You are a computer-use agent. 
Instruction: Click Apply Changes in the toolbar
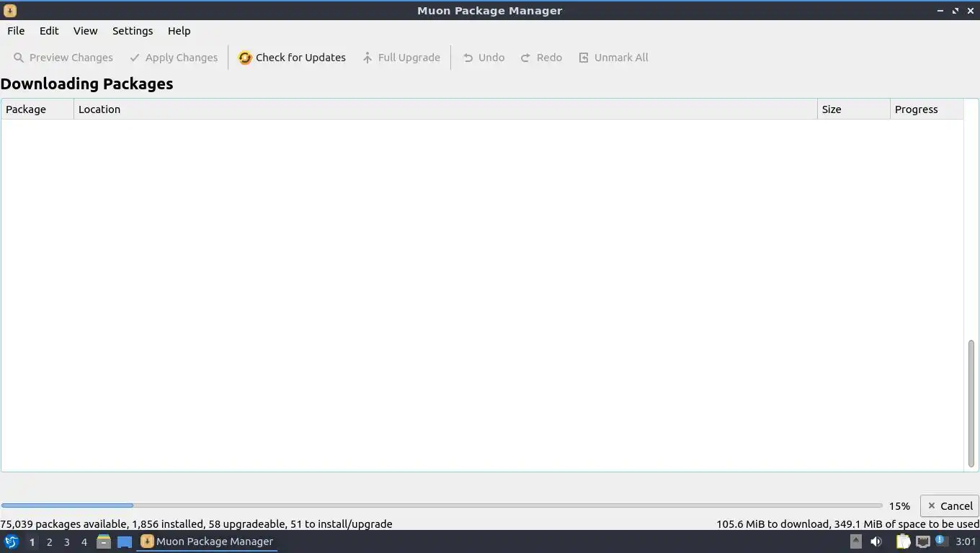pyautogui.click(x=173, y=58)
